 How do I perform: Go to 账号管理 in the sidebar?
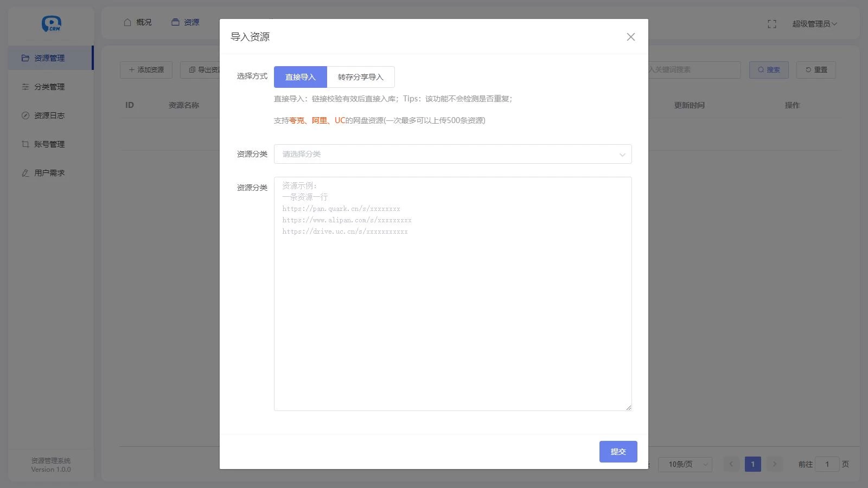tap(49, 144)
